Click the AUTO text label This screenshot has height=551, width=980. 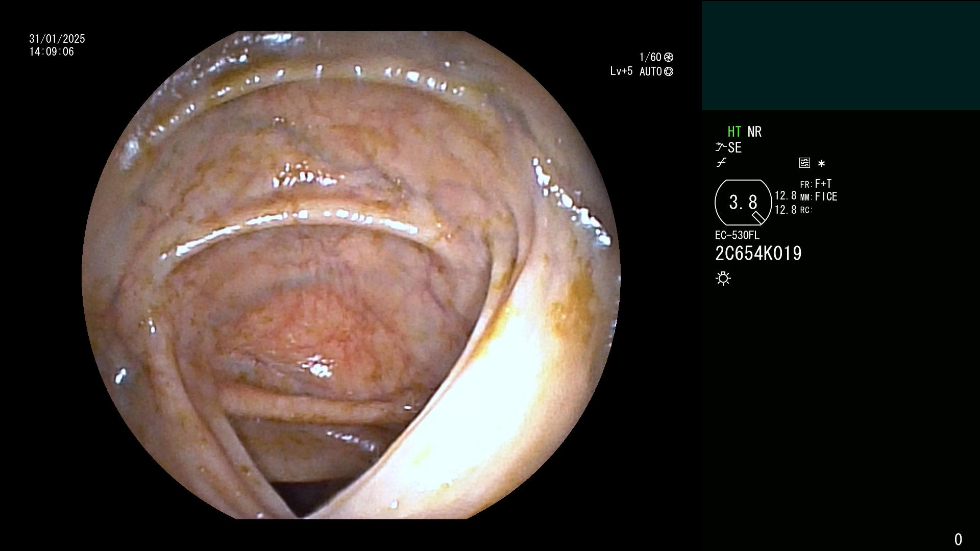pyautogui.click(x=651, y=71)
